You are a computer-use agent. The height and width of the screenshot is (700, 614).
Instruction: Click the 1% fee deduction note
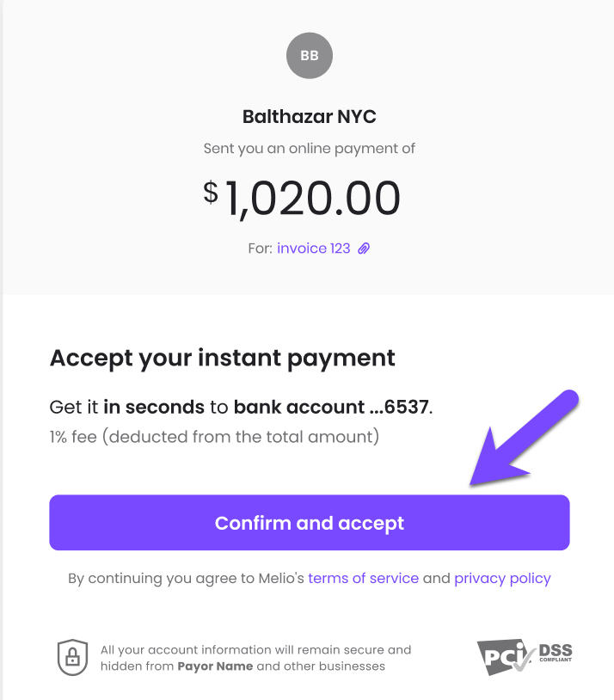point(214,437)
